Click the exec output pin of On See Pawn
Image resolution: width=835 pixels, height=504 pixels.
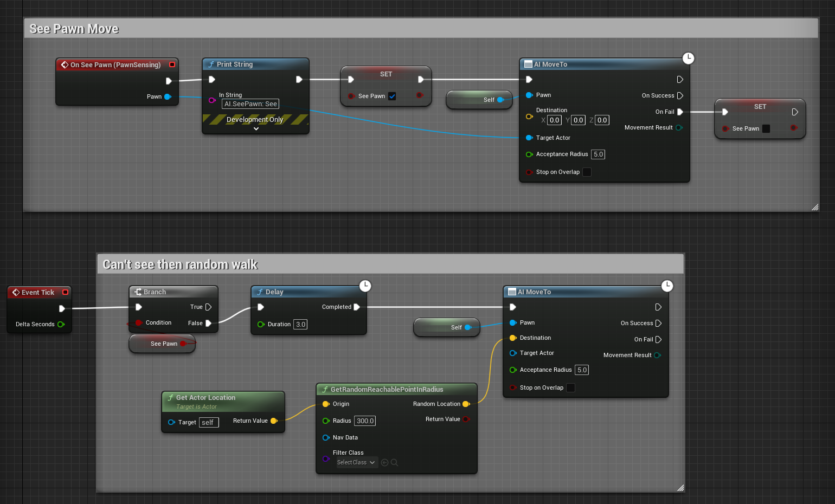169,81
